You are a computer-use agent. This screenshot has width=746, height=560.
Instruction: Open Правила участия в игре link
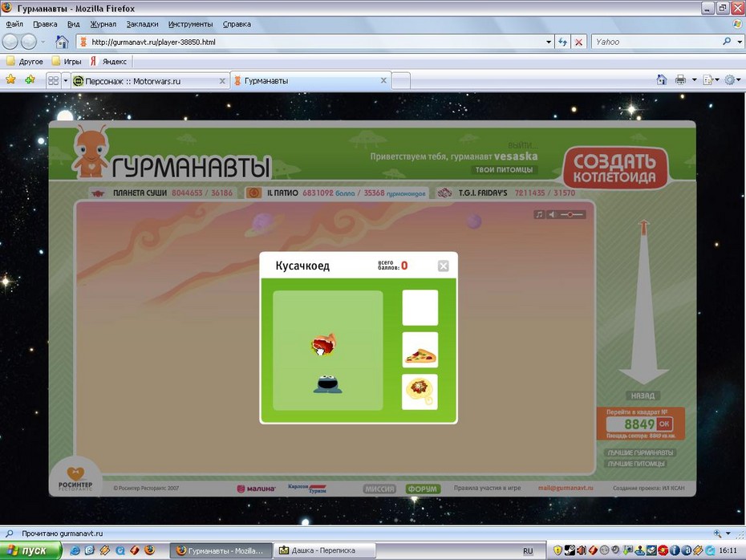[x=487, y=488]
